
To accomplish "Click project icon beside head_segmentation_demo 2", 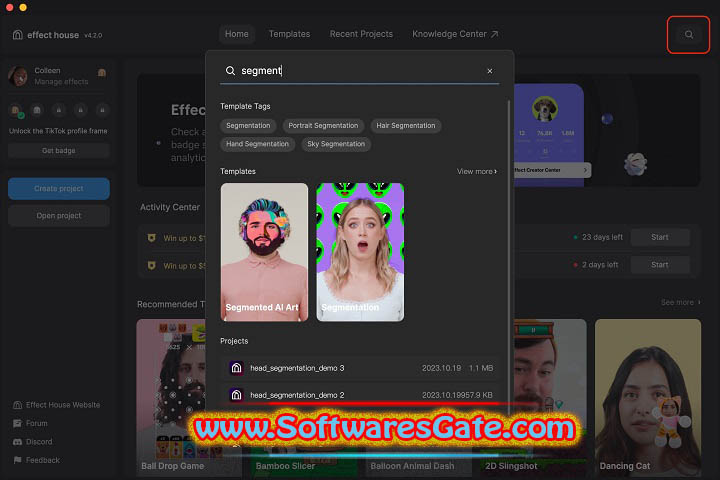I will click(x=236, y=395).
